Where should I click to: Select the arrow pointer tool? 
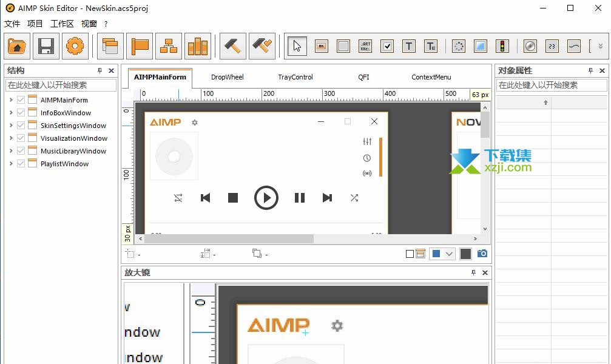point(297,46)
